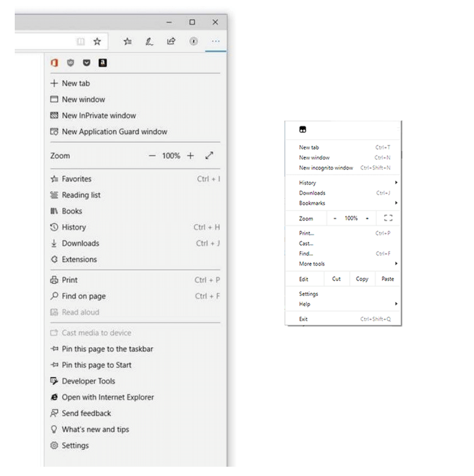Viewport: 474px width, 476px height.
Task: Open Developer Tools from Edge menu
Action: coord(88,381)
